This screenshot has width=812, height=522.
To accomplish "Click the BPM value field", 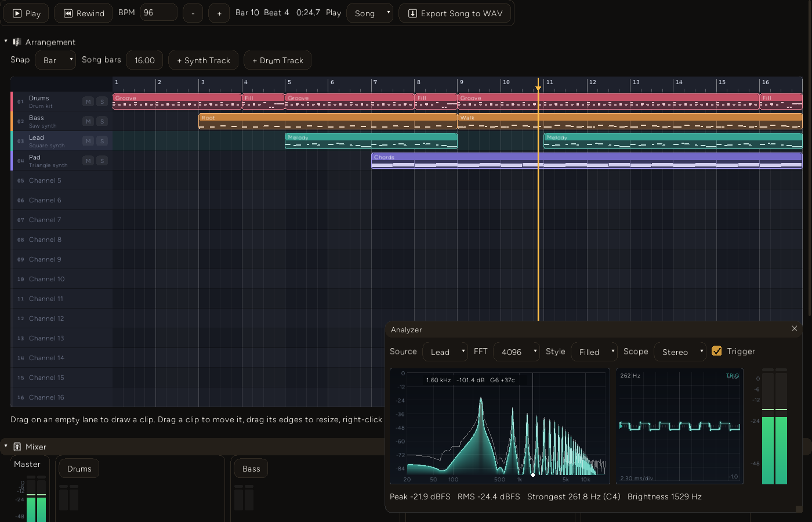I will click(x=158, y=13).
